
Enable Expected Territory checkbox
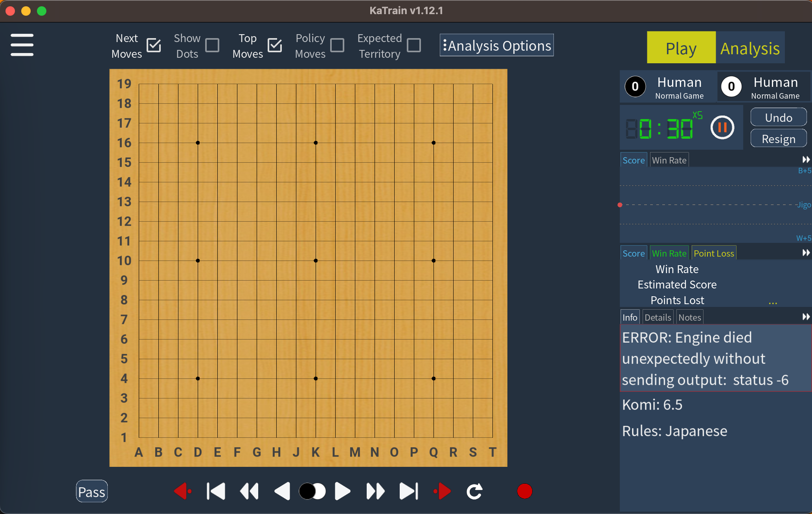point(413,45)
